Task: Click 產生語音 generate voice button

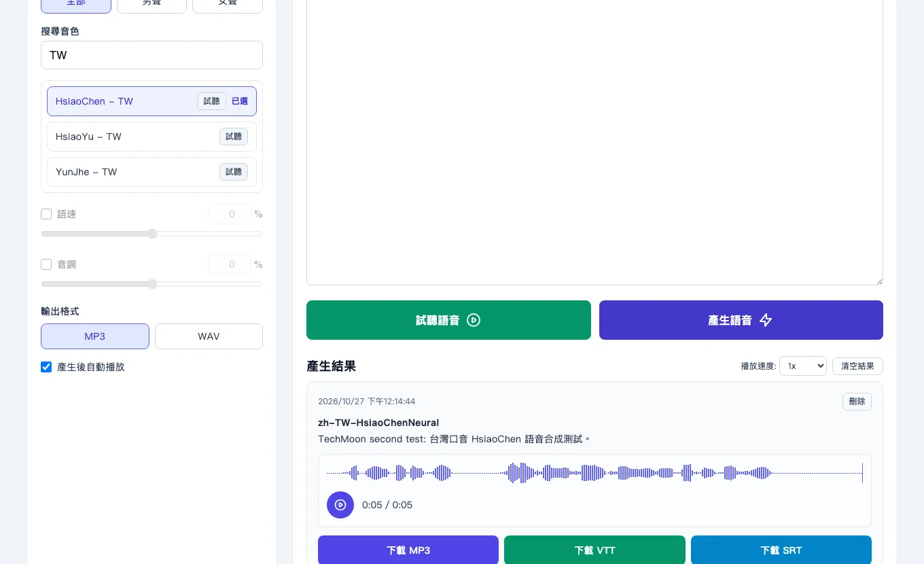Action: pyautogui.click(x=741, y=320)
